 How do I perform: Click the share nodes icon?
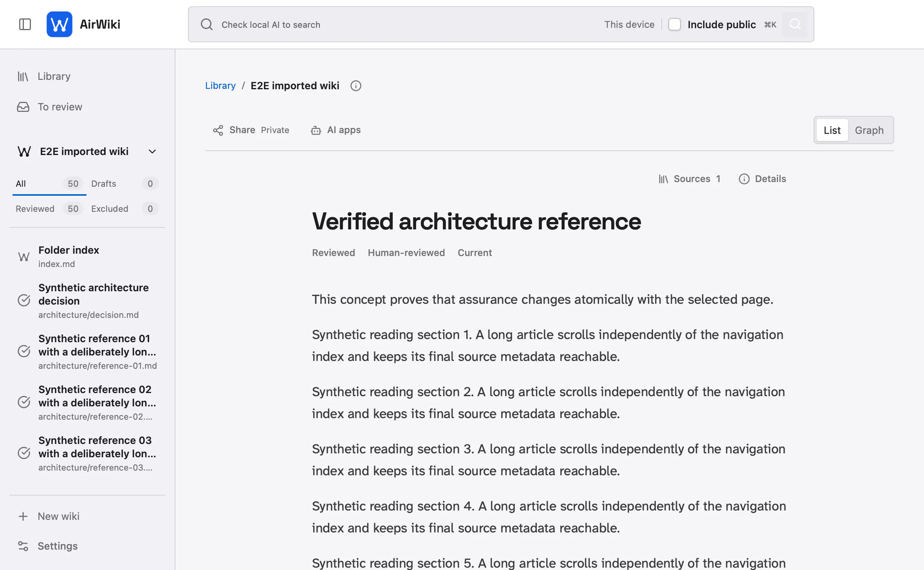tap(218, 130)
